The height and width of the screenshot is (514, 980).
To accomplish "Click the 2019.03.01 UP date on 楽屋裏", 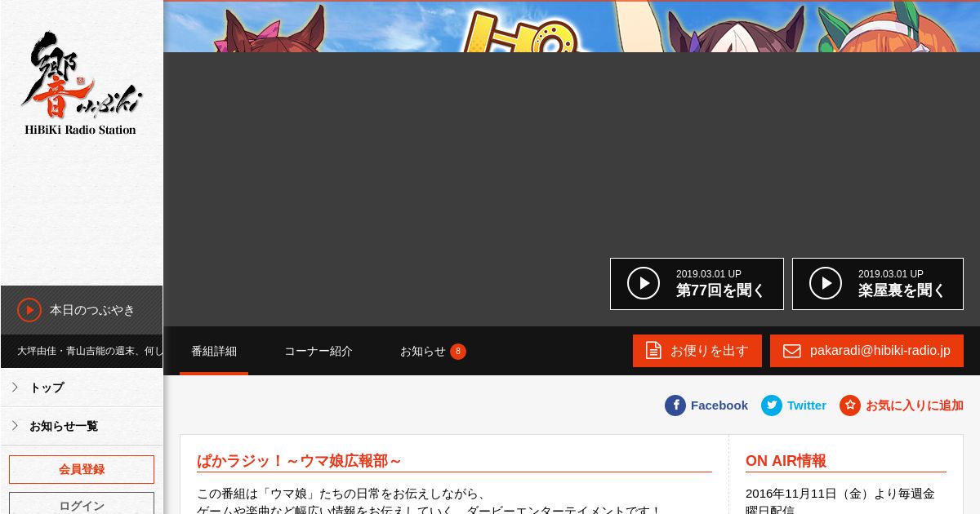I will 891,274.
